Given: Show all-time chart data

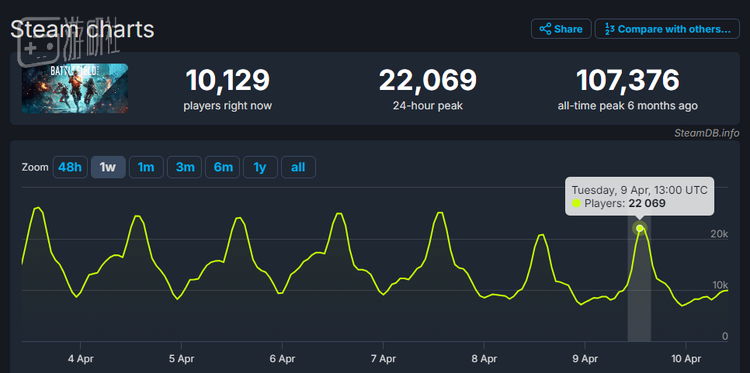Looking at the screenshot, I should (x=298, y=167).
